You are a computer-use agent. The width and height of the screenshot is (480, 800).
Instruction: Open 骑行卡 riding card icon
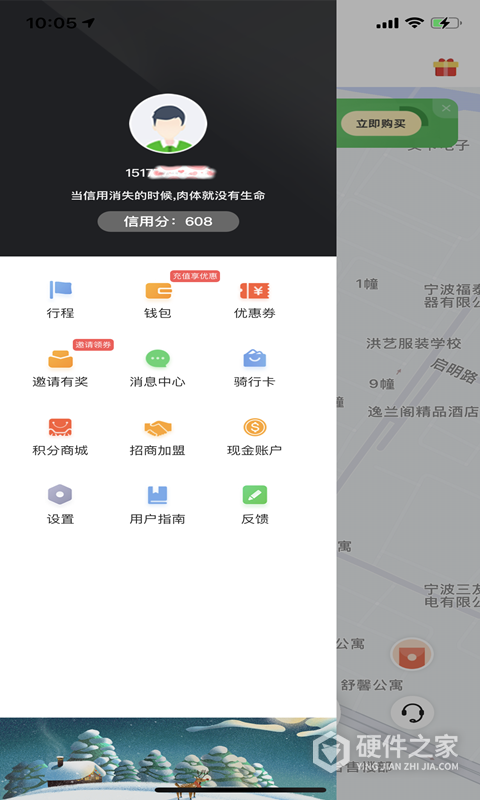click(x=255, y=359)
